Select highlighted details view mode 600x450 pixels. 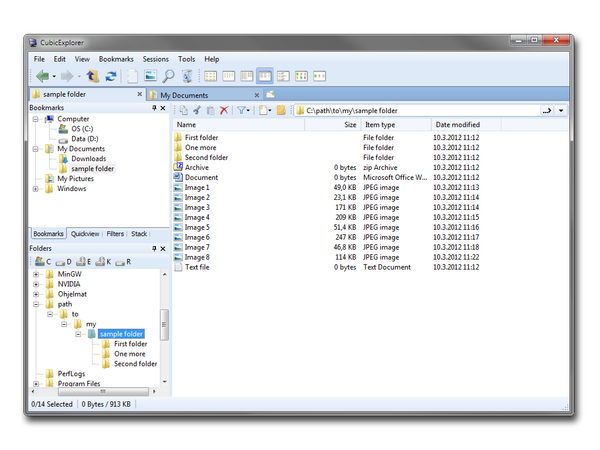pyautogui.click(x=265, y=76)
